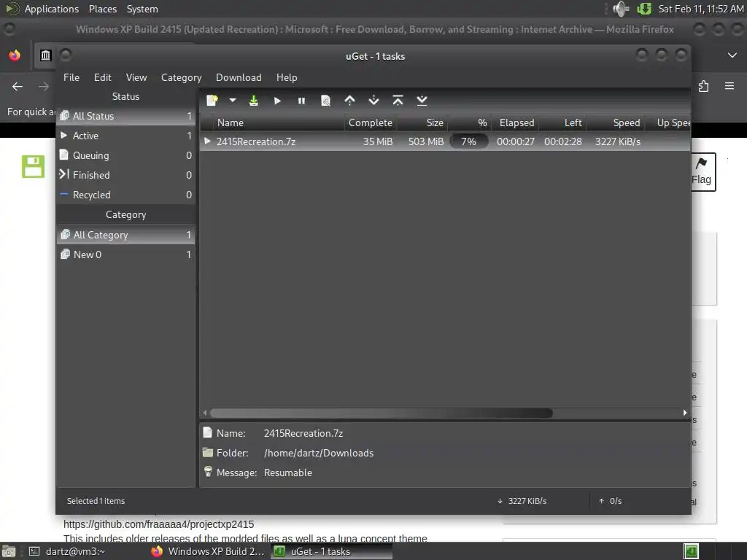Click the green floppy disk icon on archive page
Screen dimensions: 747x560
[x=33, y=167]
